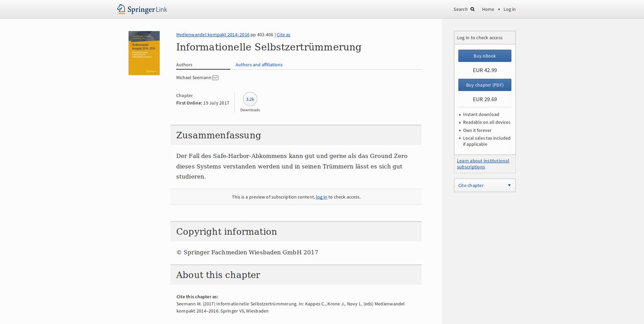Open the book cover thumbnail
The width and height of the screenshot is (644, 324).
[144, 53]
